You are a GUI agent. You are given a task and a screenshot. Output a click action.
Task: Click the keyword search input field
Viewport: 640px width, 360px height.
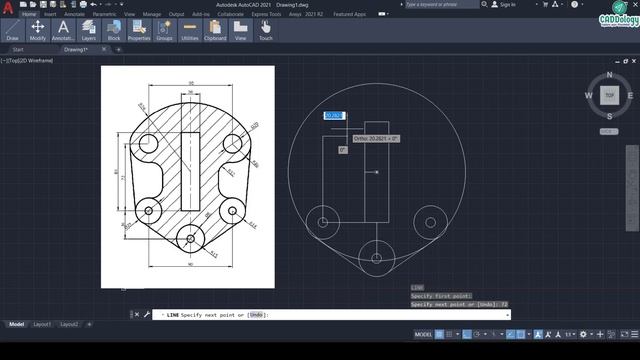click(x=442, y=4)
